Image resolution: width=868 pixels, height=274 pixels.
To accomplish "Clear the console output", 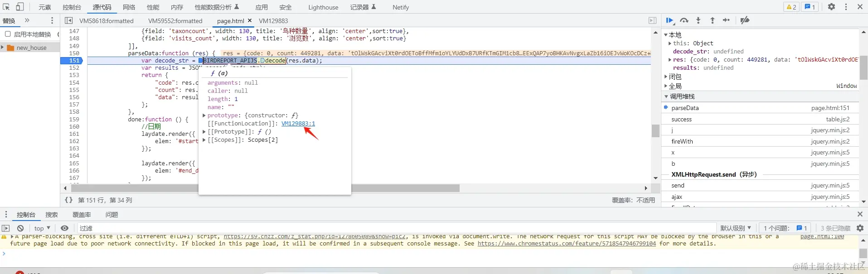I will (20, 228).
